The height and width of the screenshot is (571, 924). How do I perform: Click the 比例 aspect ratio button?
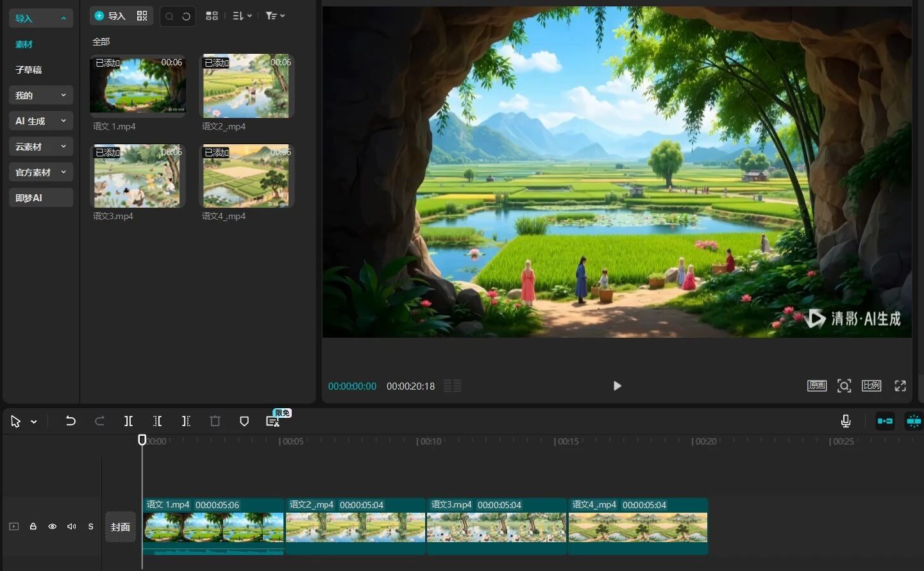pos(871,386)
